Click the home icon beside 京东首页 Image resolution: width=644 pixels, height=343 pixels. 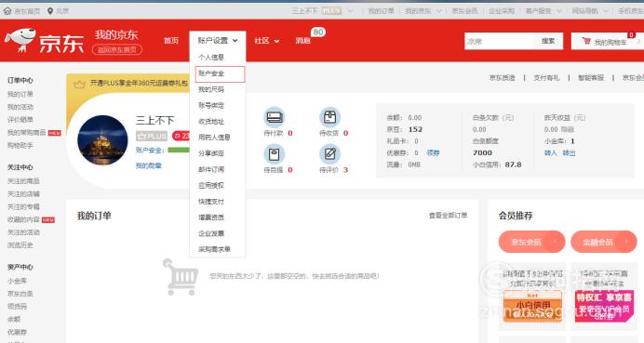(x=7, y=11)
